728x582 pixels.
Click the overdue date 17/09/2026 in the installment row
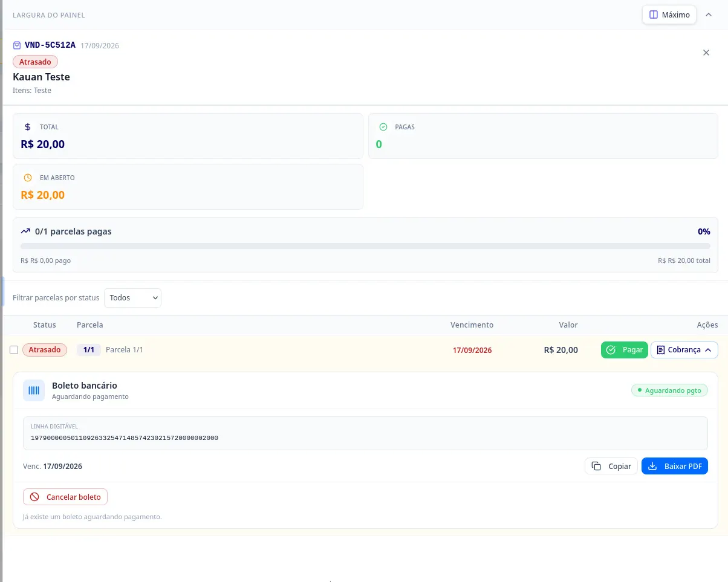472,350
